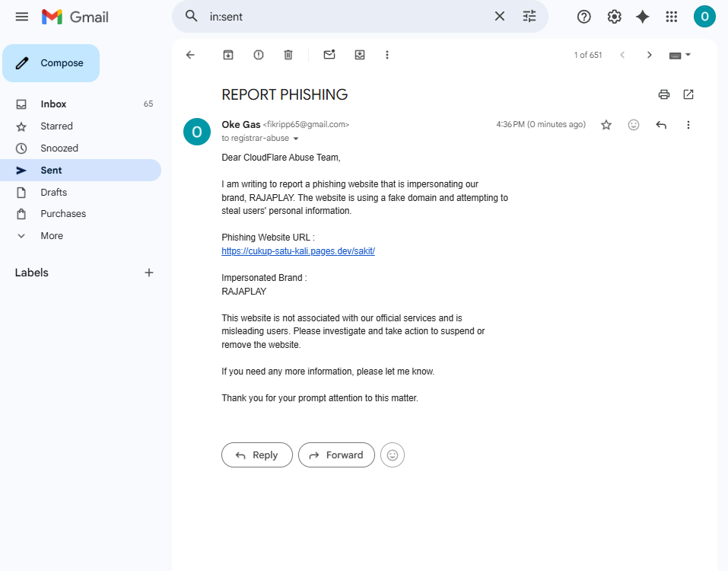Image resolution: width=728 pixels, height=571 pixels.
Task: Report this message as spam
Action: pos(259,55)
